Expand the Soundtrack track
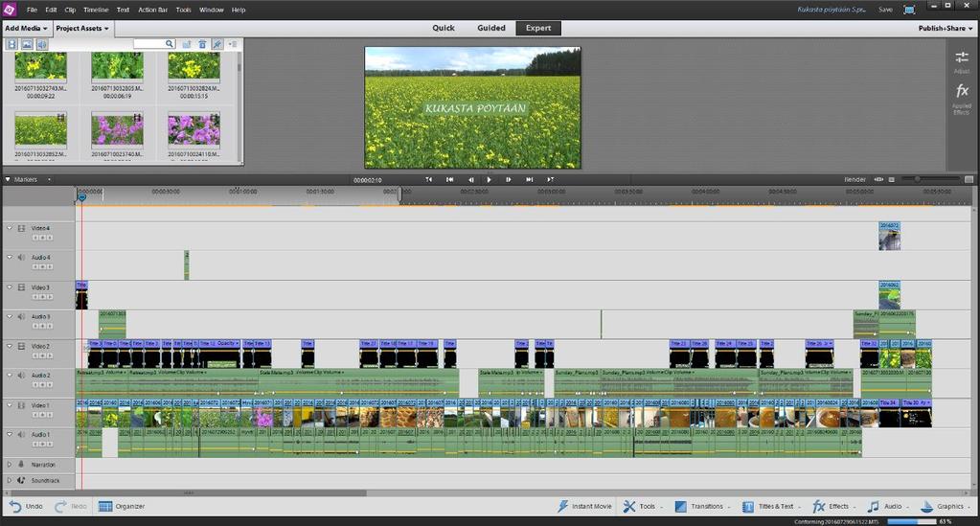The width and height of the screenshot is (980, 526). pos(9,480)
